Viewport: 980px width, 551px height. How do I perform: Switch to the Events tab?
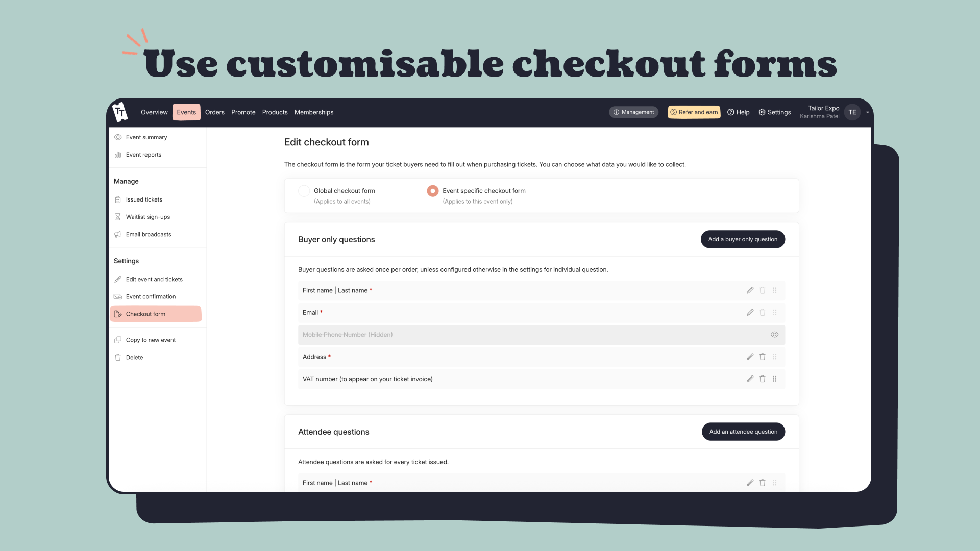click(x=186, y=112)
